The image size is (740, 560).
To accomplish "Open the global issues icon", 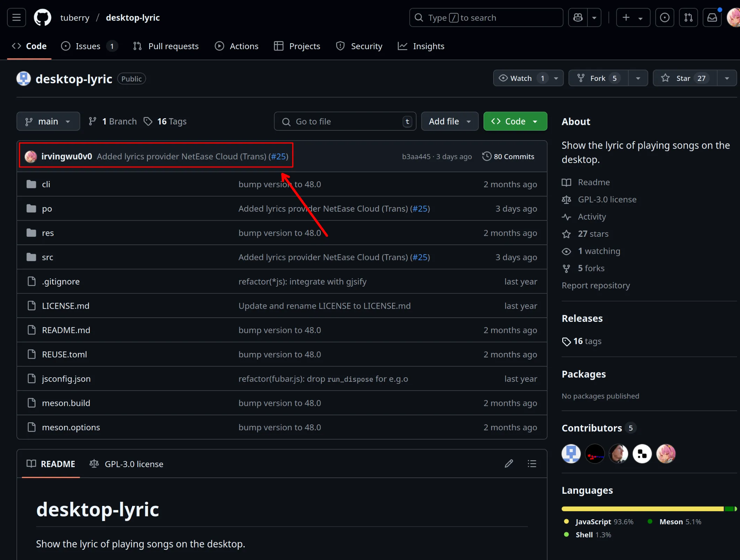I will [x=664, y=17].
